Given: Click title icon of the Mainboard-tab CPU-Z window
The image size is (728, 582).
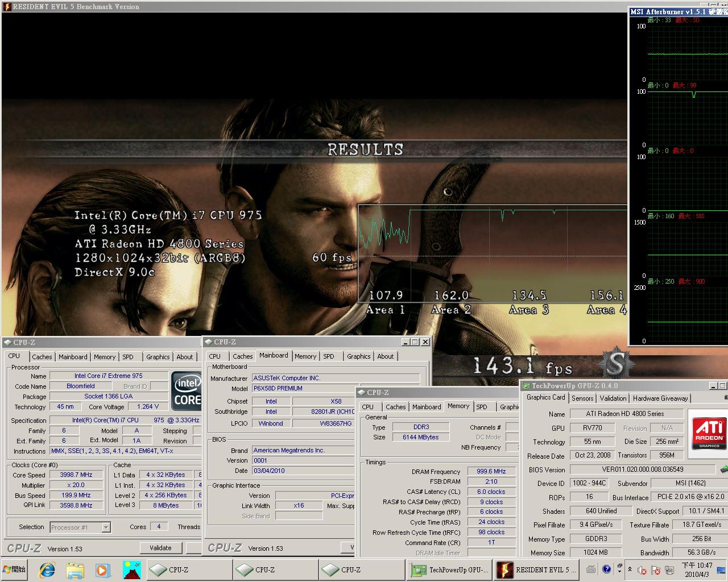Looking at the screenshot, I should tap(208, 342).
